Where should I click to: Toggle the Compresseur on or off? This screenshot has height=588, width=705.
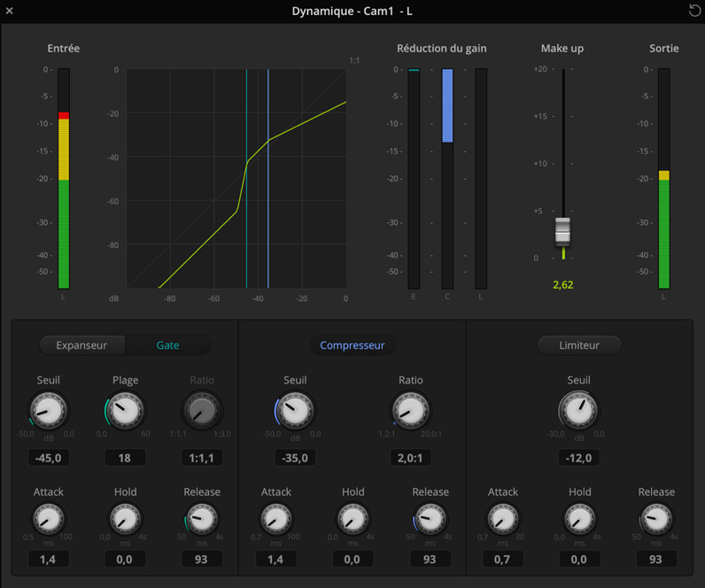(x=352, y=345)
